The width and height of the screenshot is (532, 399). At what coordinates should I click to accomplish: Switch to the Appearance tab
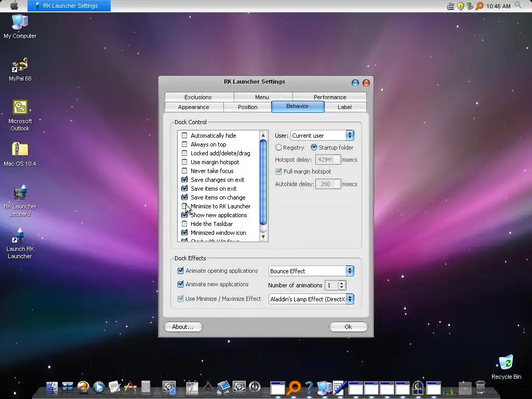point(193,107)
